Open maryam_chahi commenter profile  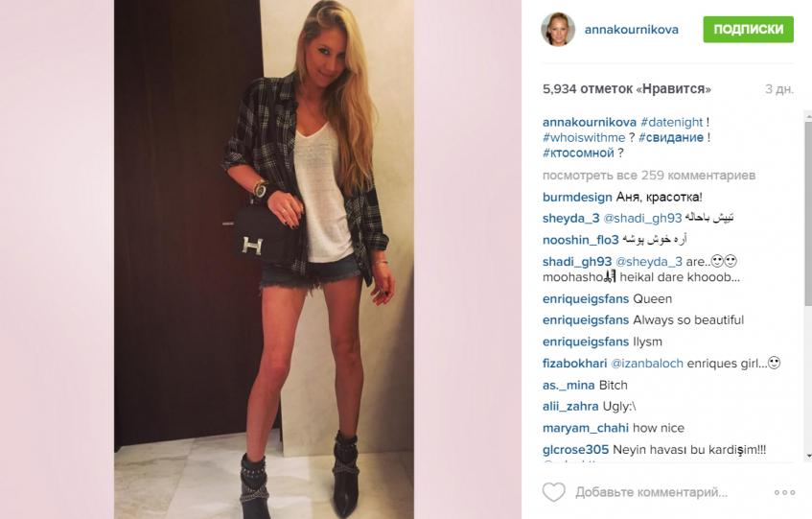586,429
